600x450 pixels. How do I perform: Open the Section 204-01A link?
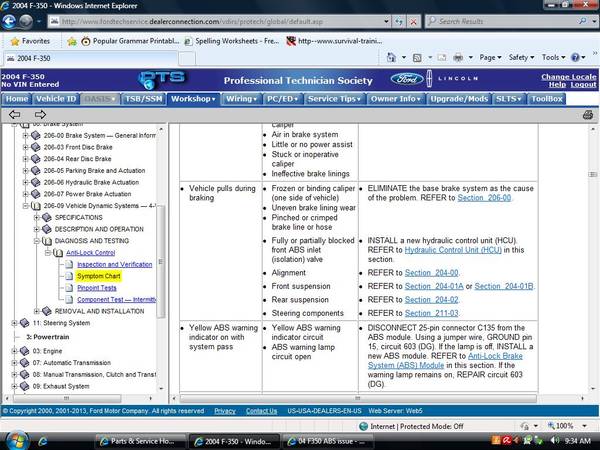click(x=434, y=286)
